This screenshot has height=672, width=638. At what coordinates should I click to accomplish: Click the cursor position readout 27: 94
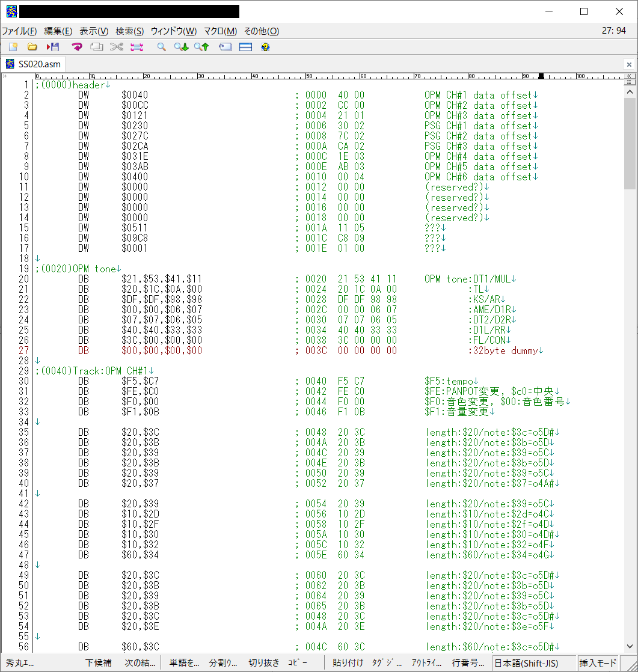(x=613, y=31)
